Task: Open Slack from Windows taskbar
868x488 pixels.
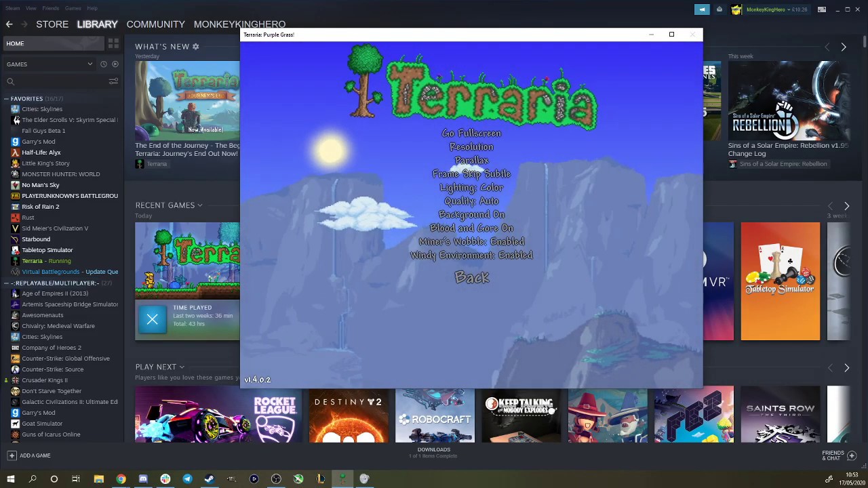Action: click(165, 479)
